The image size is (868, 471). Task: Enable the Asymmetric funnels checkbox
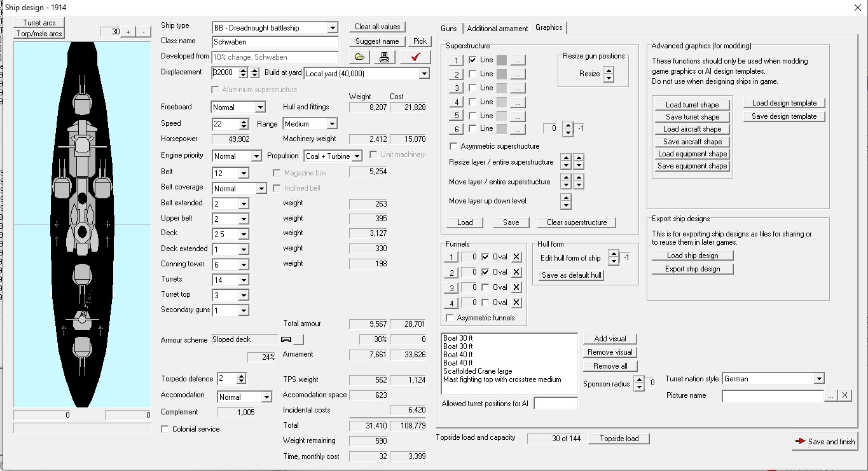[x=450, y=318]
